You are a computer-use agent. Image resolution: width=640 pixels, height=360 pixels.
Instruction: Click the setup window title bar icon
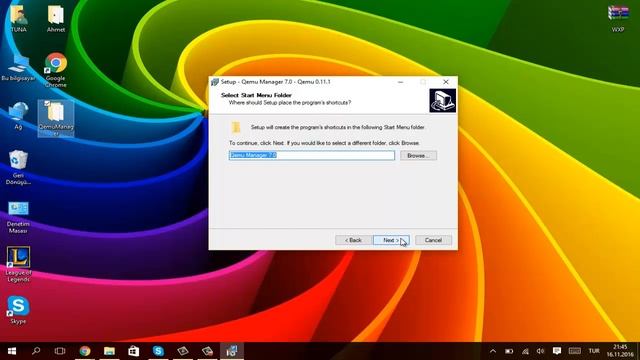[x=215, y=82]
